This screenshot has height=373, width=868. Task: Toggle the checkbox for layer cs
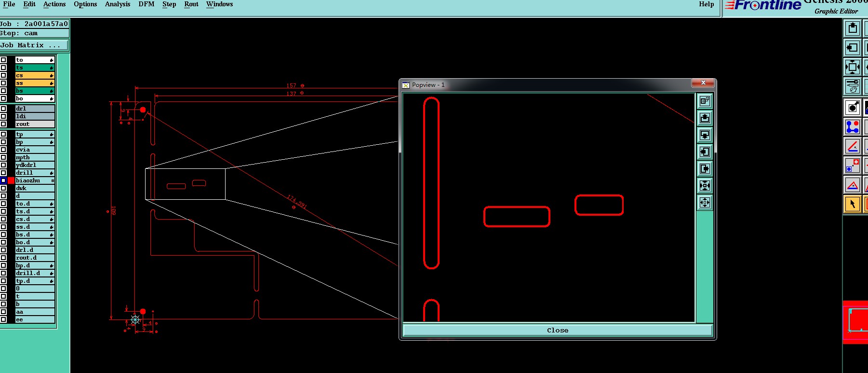tap(3, 75)
